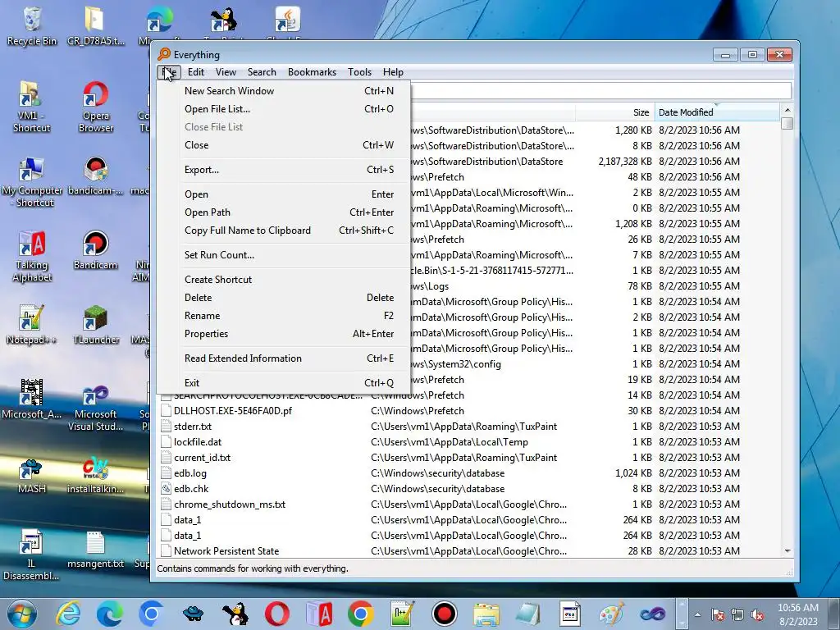
Task: Select Properties in the File menu
Action: [x=284, y=334]
